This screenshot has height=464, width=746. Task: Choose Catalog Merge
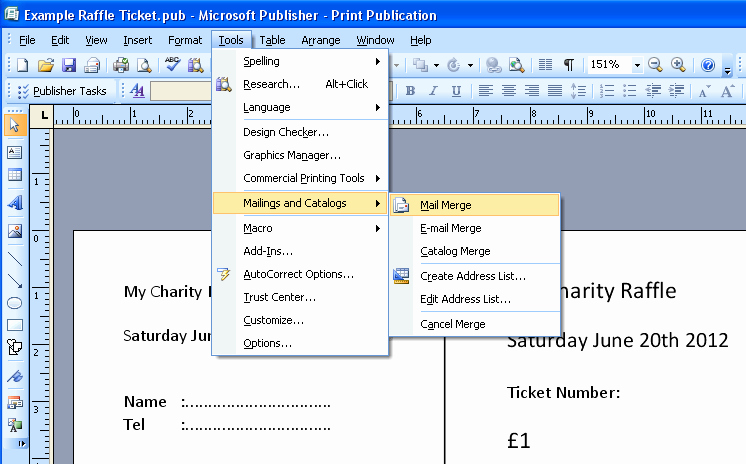coord(474,251)
